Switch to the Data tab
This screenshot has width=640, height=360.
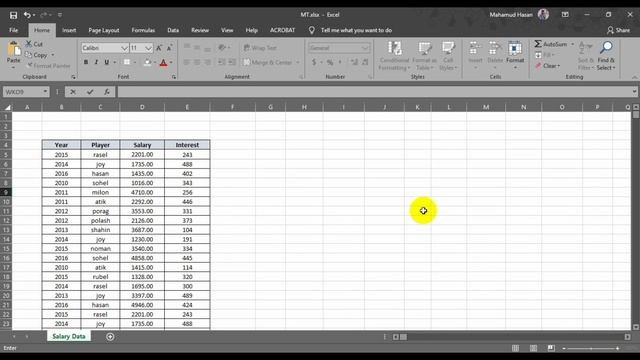point(173,30)
